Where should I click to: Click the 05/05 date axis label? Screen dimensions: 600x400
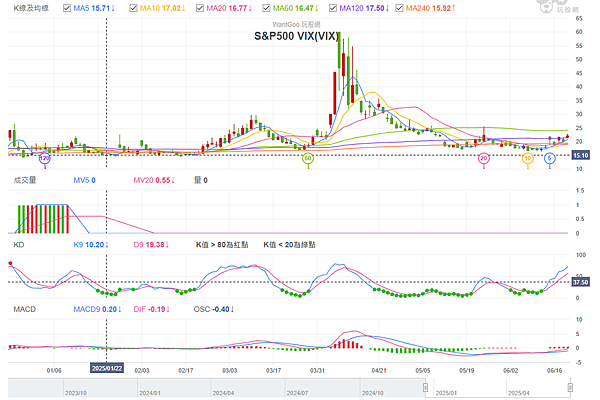click(x=423, y=371)
